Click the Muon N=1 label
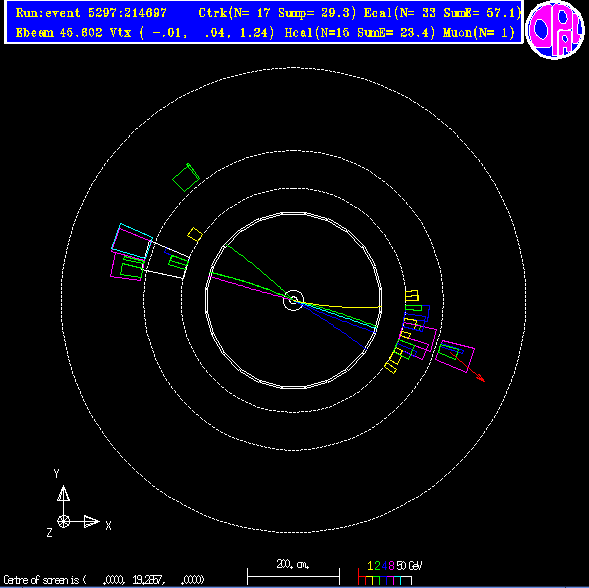 479,33
